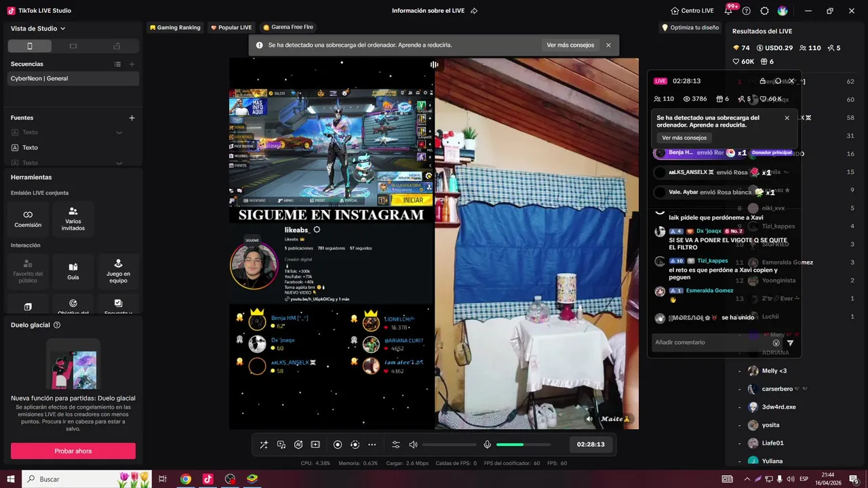Open the media music tool
Viewport: 868px width, 488px height.
[281, 445]
